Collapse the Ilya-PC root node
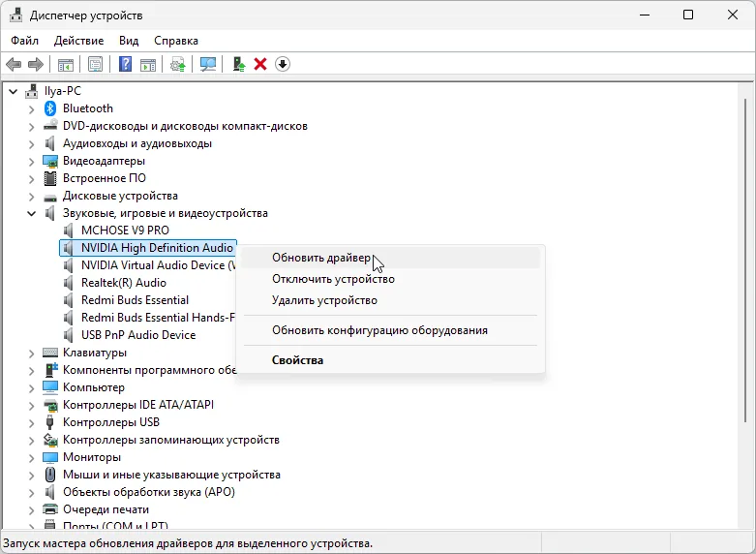 click(x=14, y=91)
